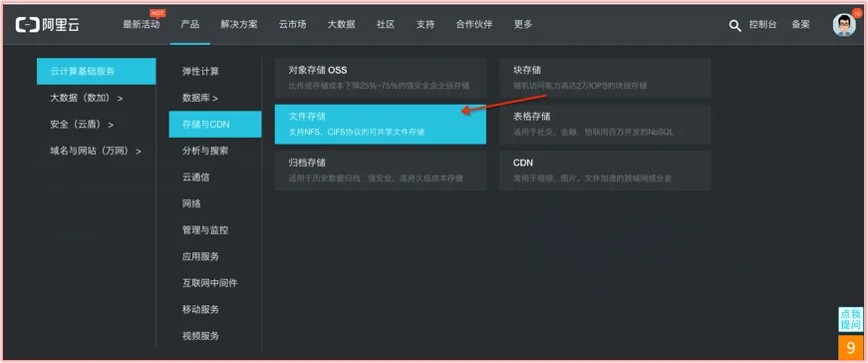Open 表格存储 product card
This screenshot has height=363, width=868.
pos(605,124)
